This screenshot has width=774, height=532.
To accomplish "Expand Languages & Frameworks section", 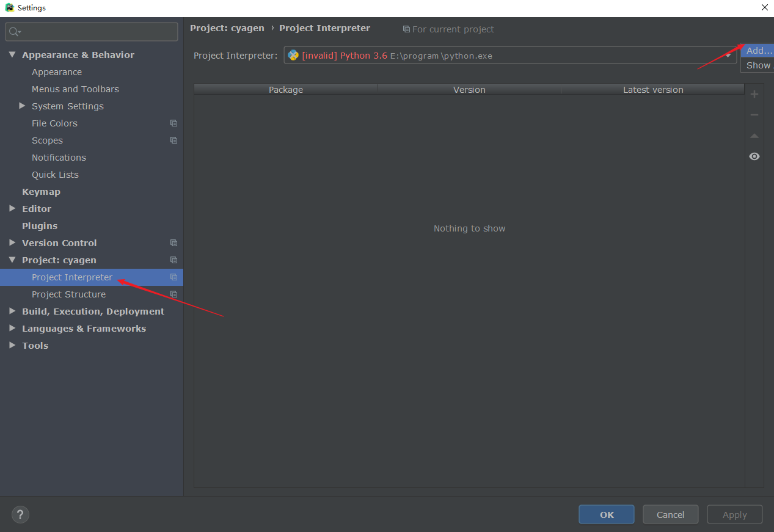I will click(12, 328).
